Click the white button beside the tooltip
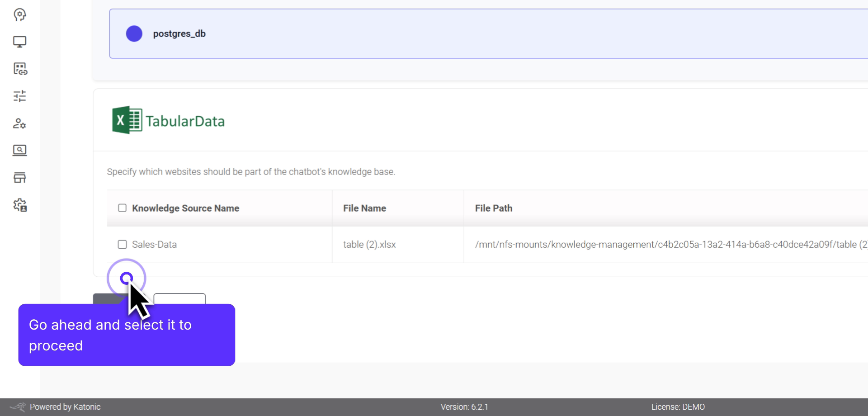Viewport: 868px width, 416px height. point(179,300)
